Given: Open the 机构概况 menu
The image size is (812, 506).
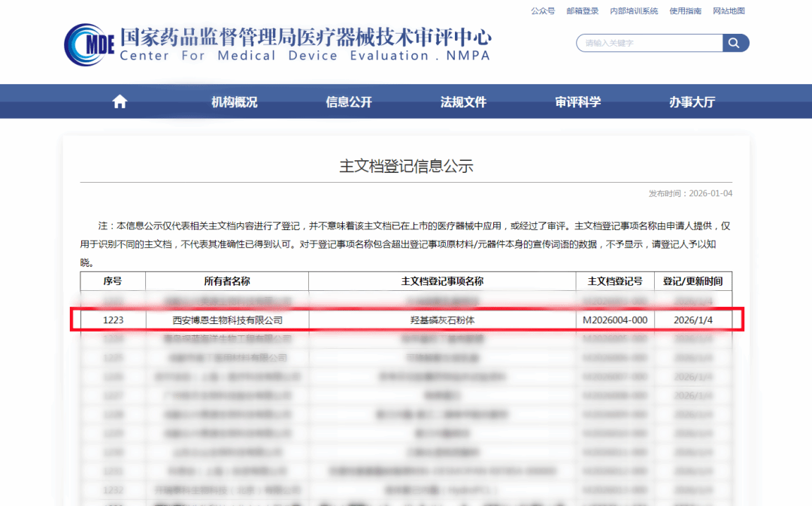Looking at the screenshot, I should point(234,102).
